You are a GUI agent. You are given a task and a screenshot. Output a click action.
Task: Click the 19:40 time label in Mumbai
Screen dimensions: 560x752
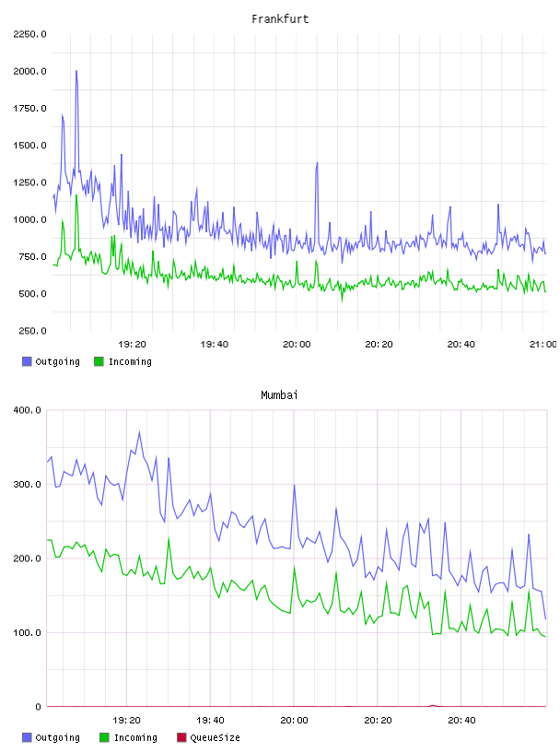[x=210, y=721]
